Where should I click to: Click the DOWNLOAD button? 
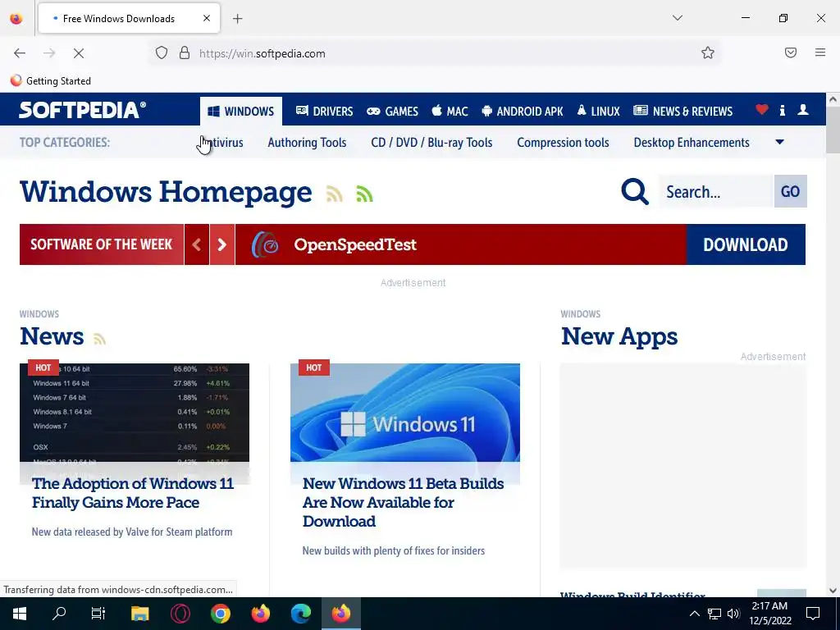tap(746, 244)
